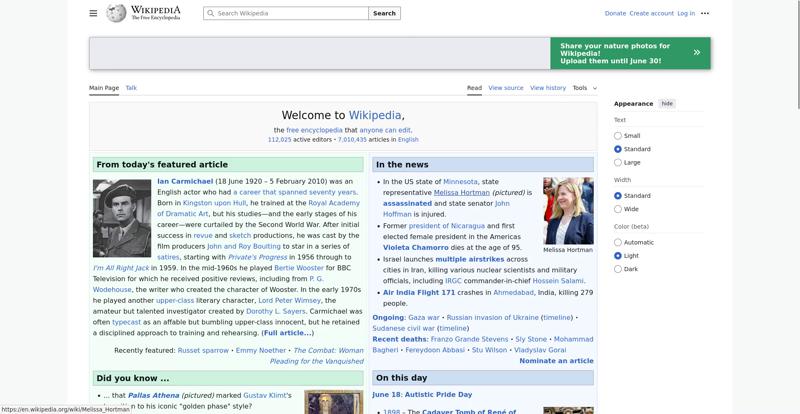Expand the Tools dropdown menu
The image size is (800, 414).
(x=584, y=88)
